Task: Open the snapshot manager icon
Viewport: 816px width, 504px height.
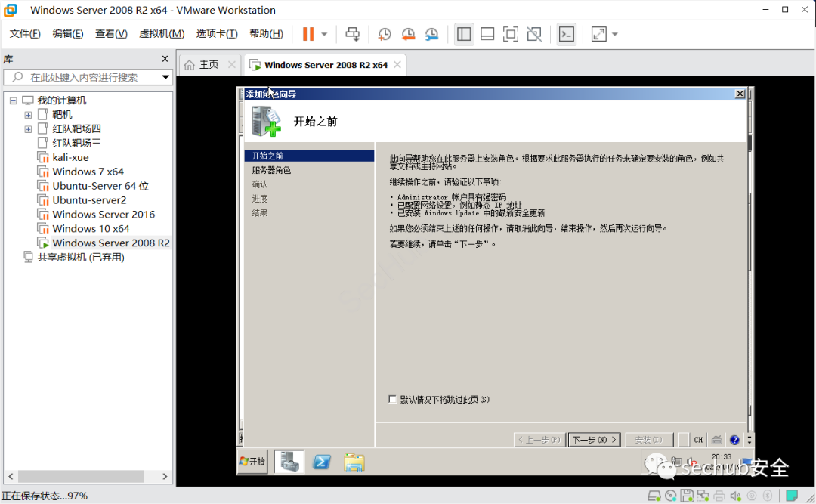Action: tap(431, 34)
